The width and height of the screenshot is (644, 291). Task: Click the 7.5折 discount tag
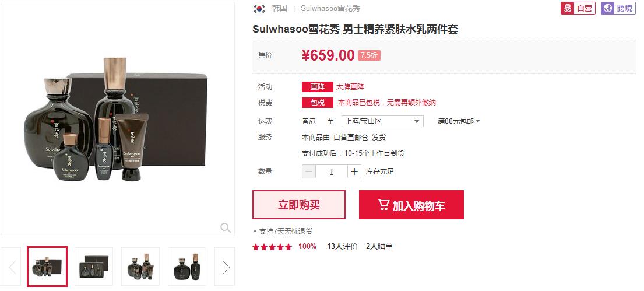369,55
